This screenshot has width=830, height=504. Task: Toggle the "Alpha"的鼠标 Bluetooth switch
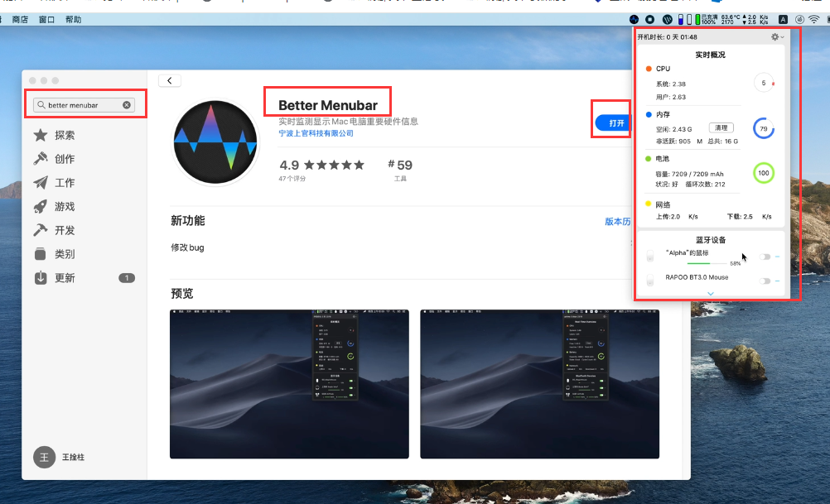[x=765, y=257]
